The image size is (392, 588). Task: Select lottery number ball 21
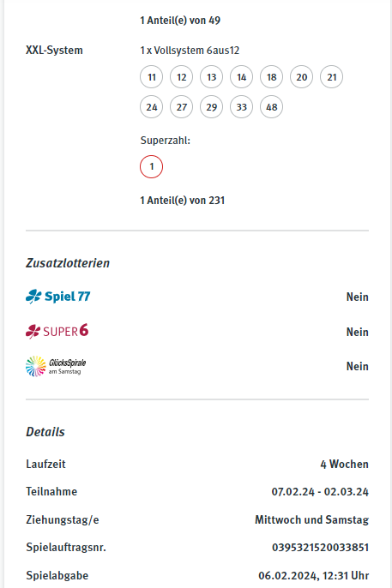coord(332,77)
